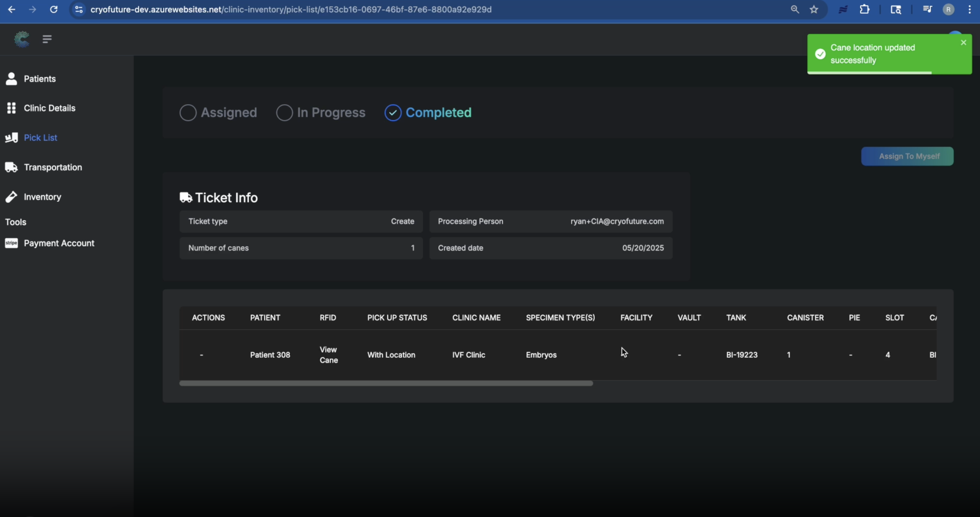980x517 pixels.
Task: Click the table's horizontal scrollbar
Action: click(386, 384)
